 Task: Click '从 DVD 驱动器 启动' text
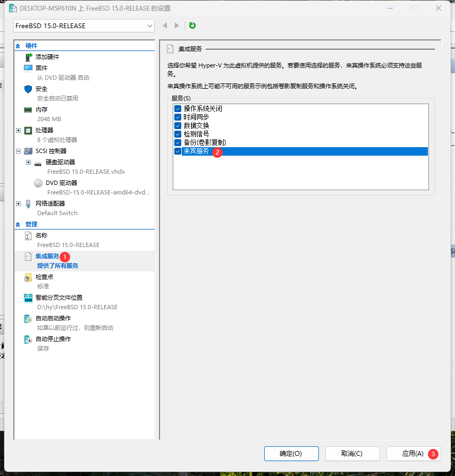[x=63, y=78]
